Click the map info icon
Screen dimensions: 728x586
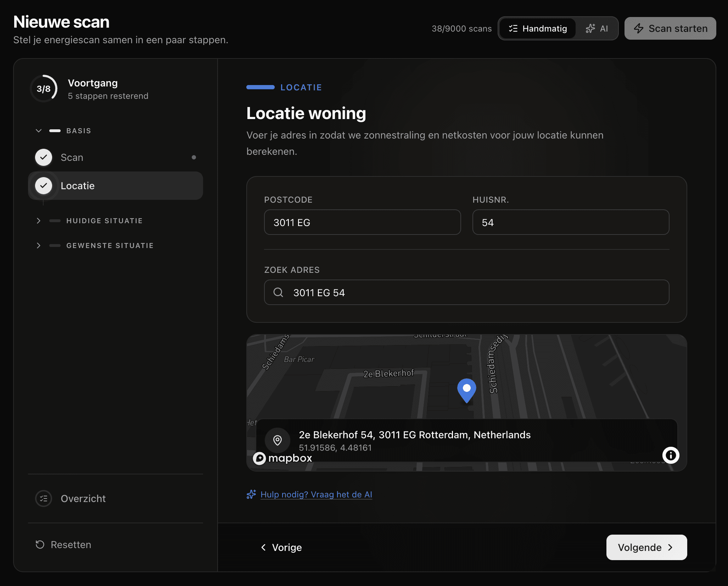(671, 455)
